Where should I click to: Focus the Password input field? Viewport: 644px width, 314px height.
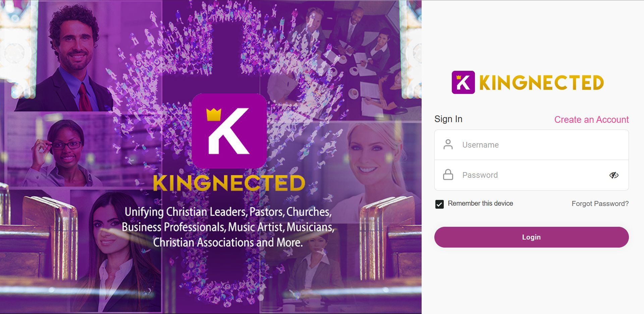coord(531,175)
